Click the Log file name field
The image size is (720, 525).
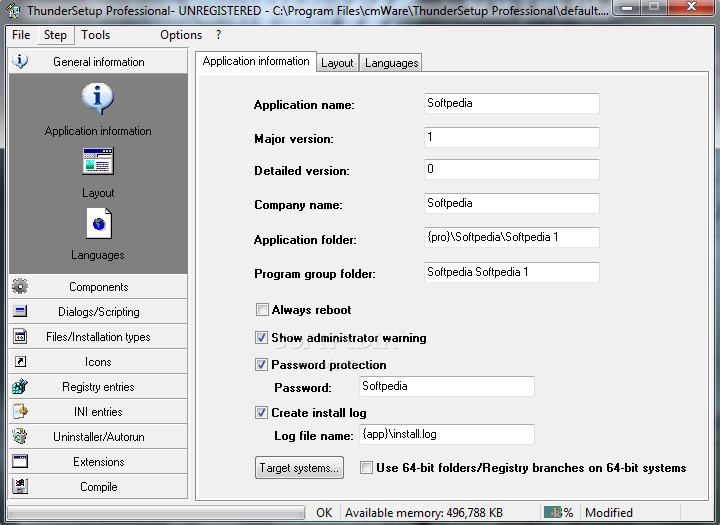tap(446, 435)
